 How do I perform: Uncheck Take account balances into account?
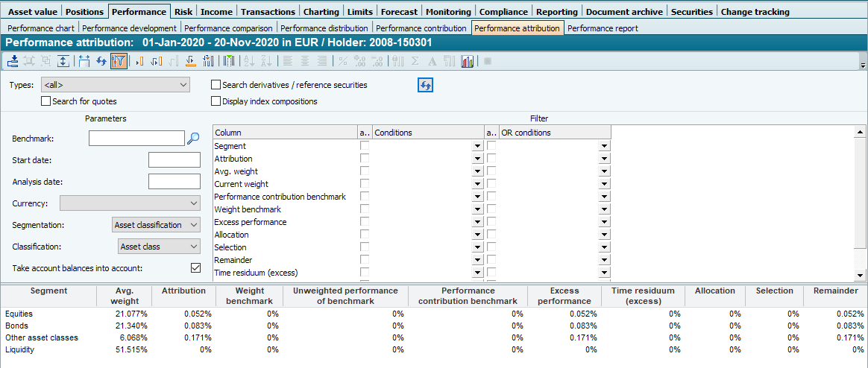pyautogui.click(x=196, y=267)
